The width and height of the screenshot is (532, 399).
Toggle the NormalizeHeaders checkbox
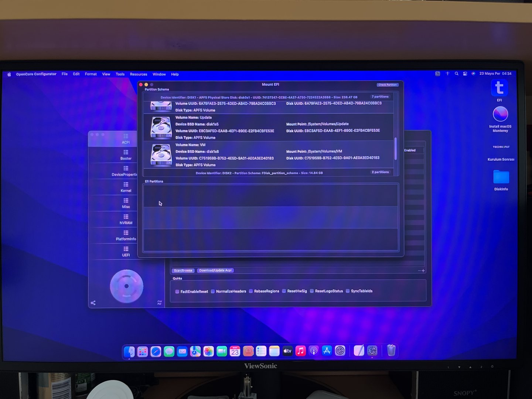click(x=213, y=291)
